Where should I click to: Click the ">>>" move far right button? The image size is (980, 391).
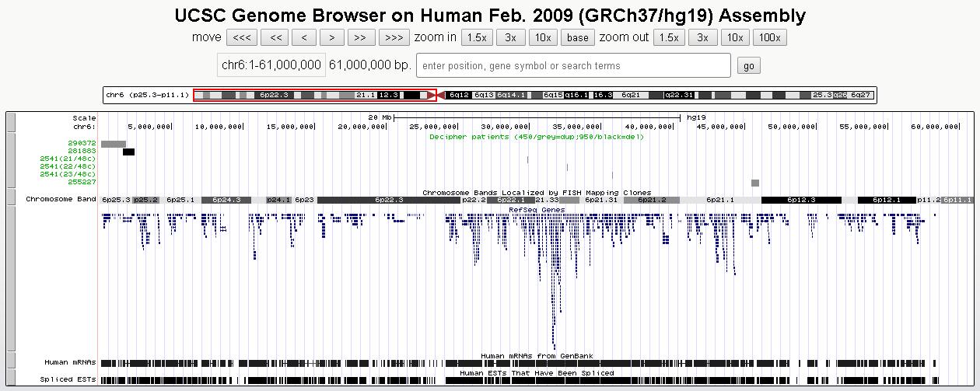(394, 37)
